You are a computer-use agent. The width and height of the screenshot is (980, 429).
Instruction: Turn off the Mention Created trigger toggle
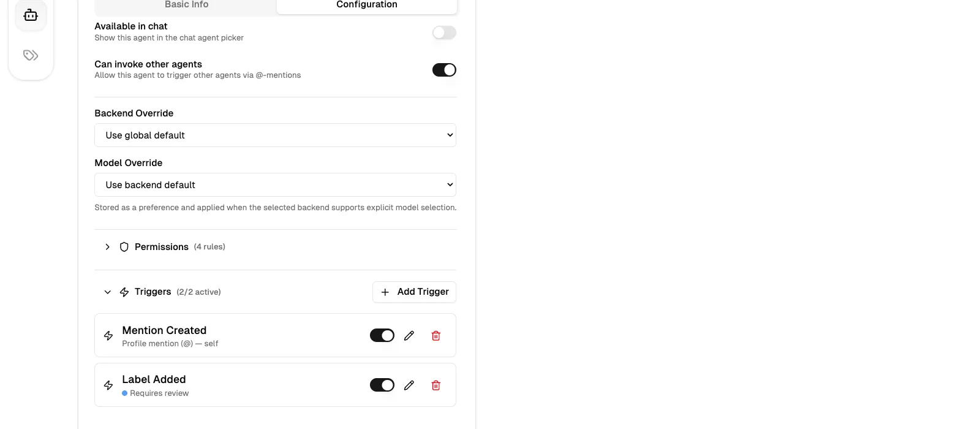point(382,335)
